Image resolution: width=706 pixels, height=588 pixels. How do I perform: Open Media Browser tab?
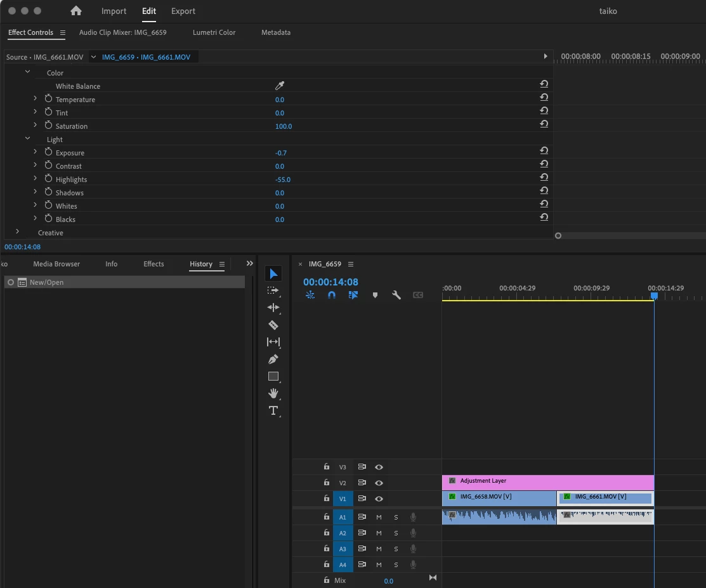coord(56,264)
